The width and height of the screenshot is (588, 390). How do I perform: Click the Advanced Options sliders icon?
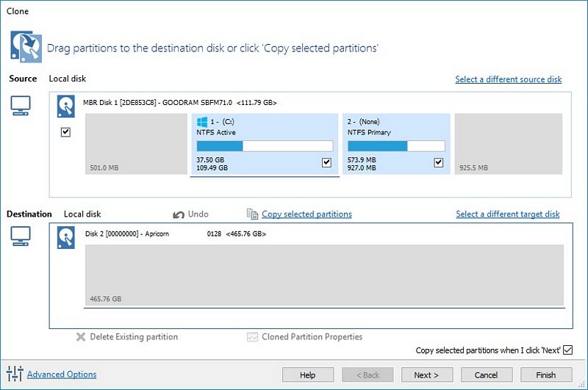point(15,374)
